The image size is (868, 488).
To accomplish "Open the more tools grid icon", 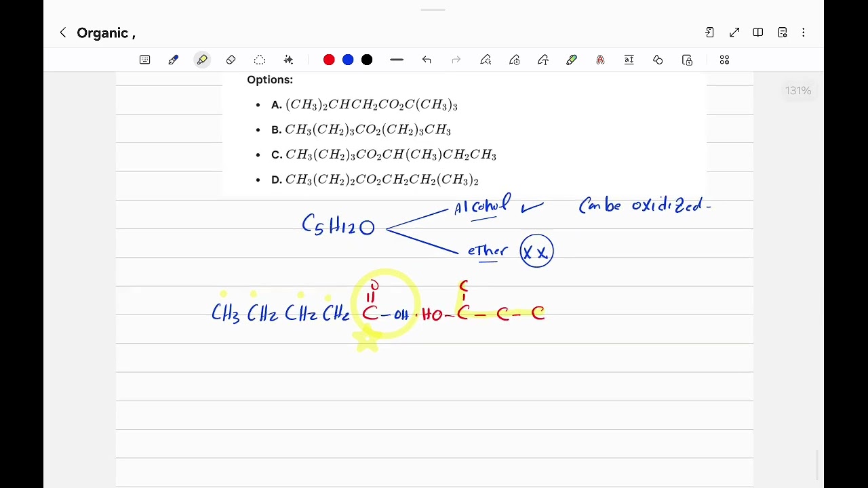I will [x=724, y=60].
